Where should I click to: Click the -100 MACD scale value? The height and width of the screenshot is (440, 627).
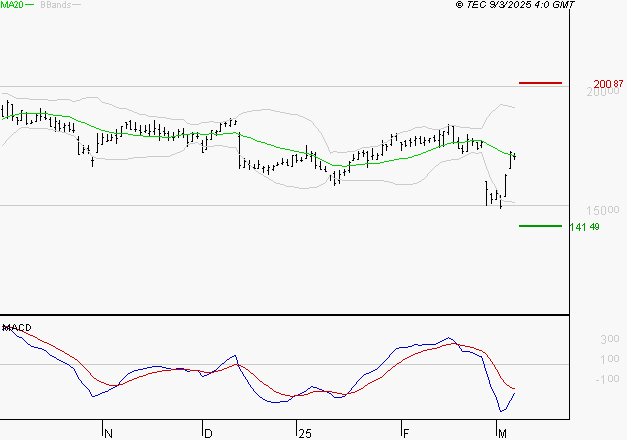tap(607, 378)
